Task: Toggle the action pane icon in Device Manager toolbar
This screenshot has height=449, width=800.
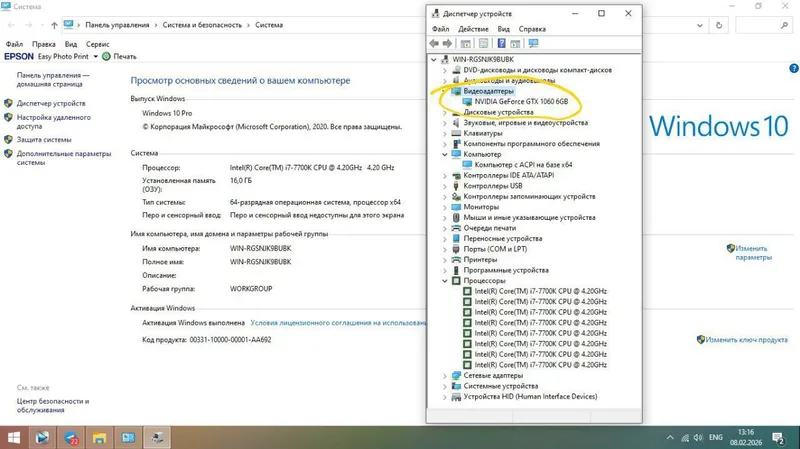Action: (x=515, y=43)
